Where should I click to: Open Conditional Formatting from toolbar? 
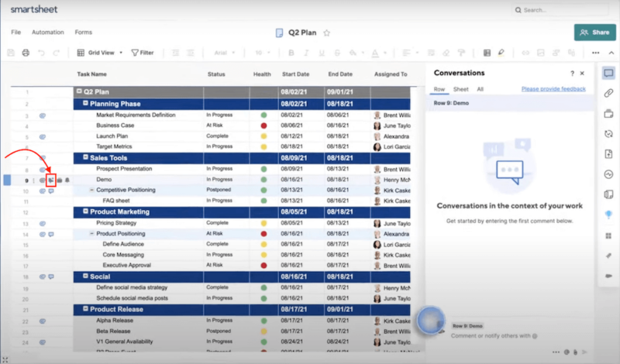pos(487,53)
